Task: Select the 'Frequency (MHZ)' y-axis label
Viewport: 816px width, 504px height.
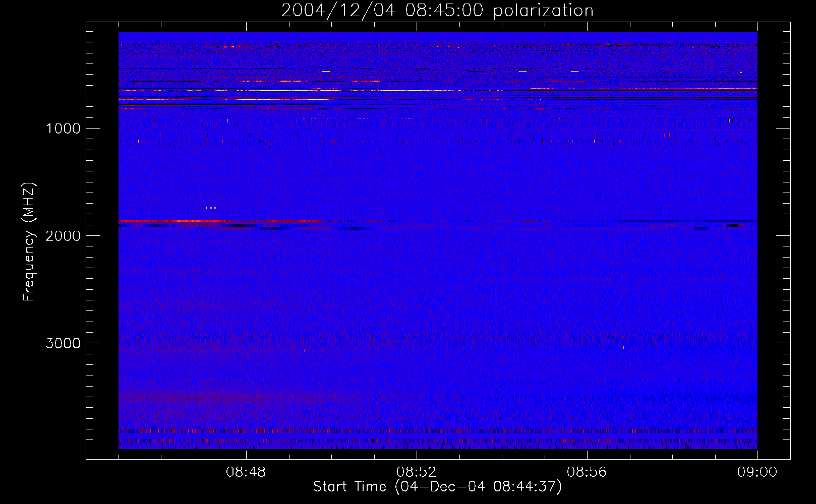Action: pos(29,242)
